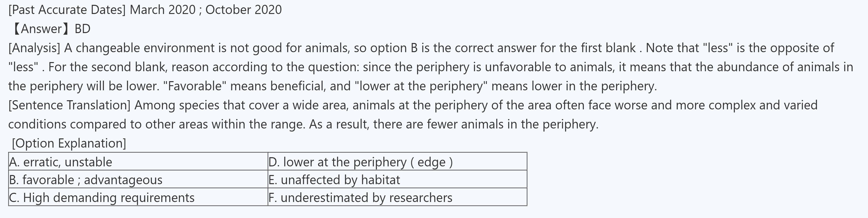Viewport: 868px width, 218px height.
Task: Select table cell "A. erratic, unstable"
Action: pyautogui.click(x=61, y=162)
